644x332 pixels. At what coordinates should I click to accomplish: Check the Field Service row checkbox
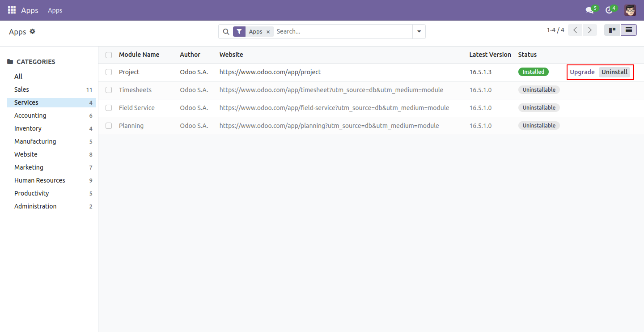point(109,108)
